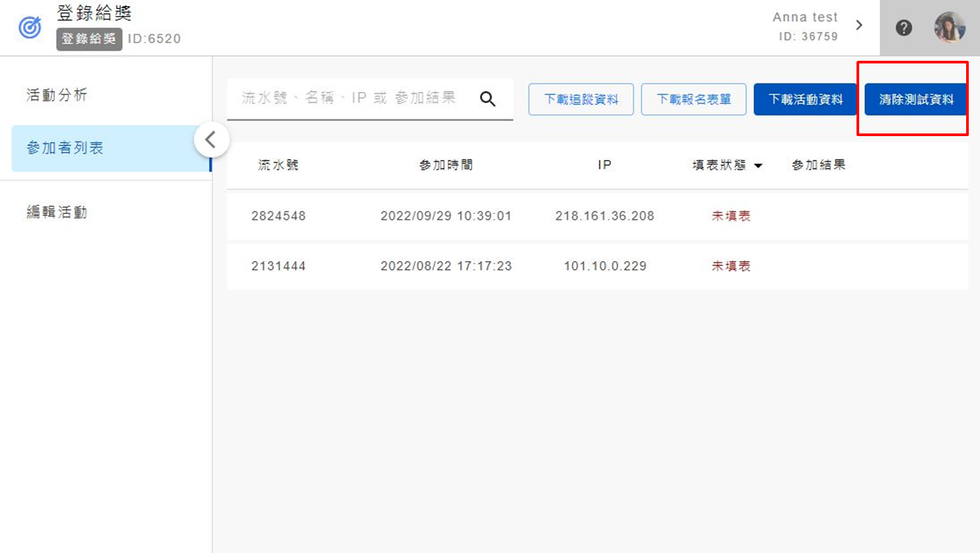Expand the Anna test account chevron
This screenshot has width=980, height=553.
tap(859, 25)
